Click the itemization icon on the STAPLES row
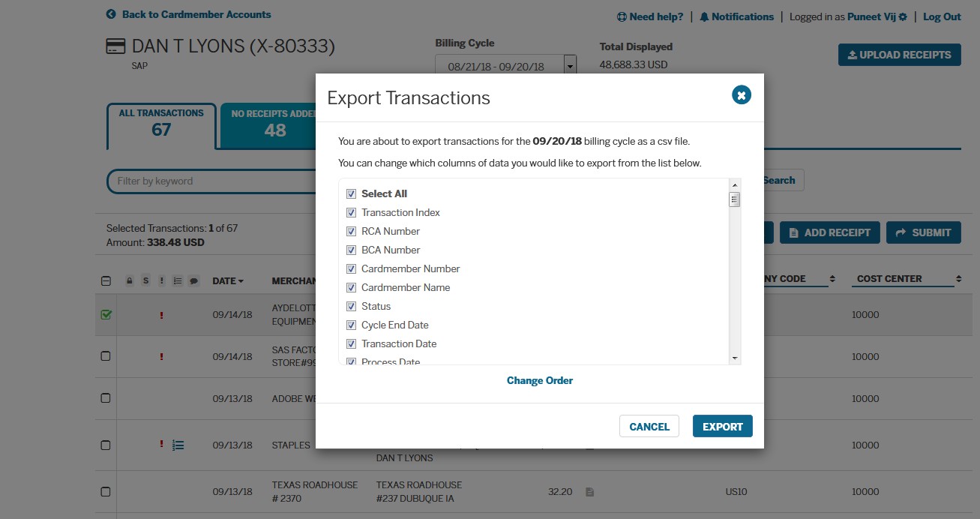The image size is (980, 519). pyautogui.click(x=178, y=445)
